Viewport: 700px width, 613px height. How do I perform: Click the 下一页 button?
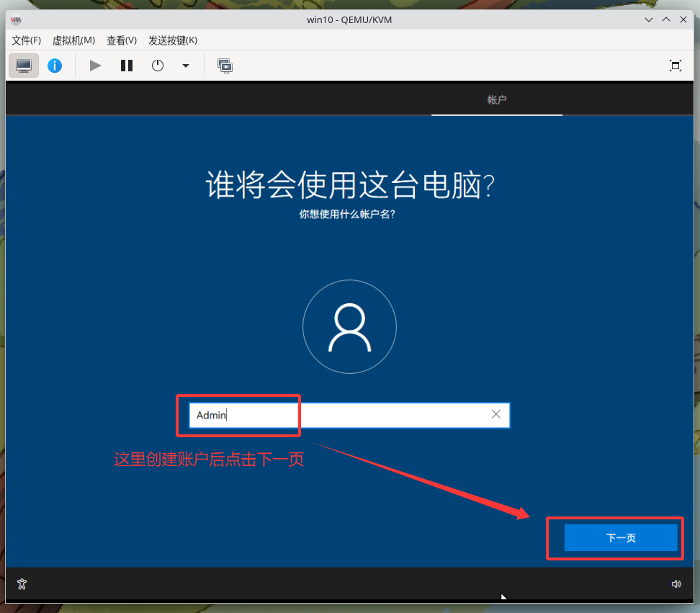(621, 538)
